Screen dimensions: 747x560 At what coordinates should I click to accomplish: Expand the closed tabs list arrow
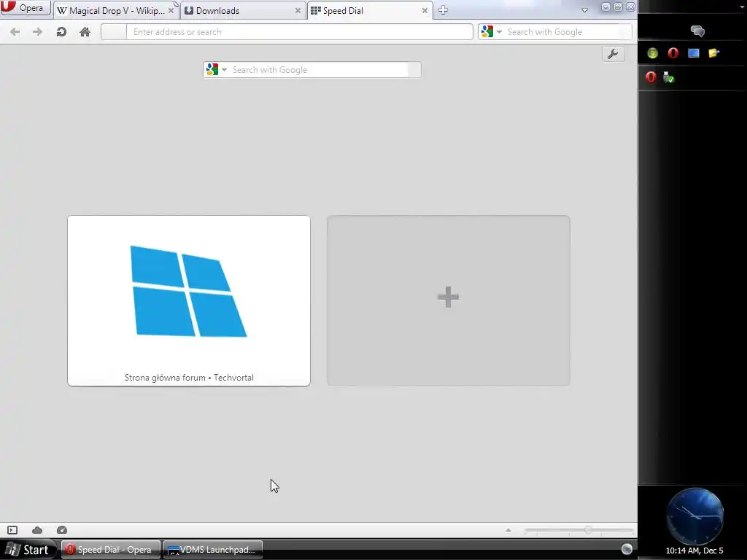584,10
